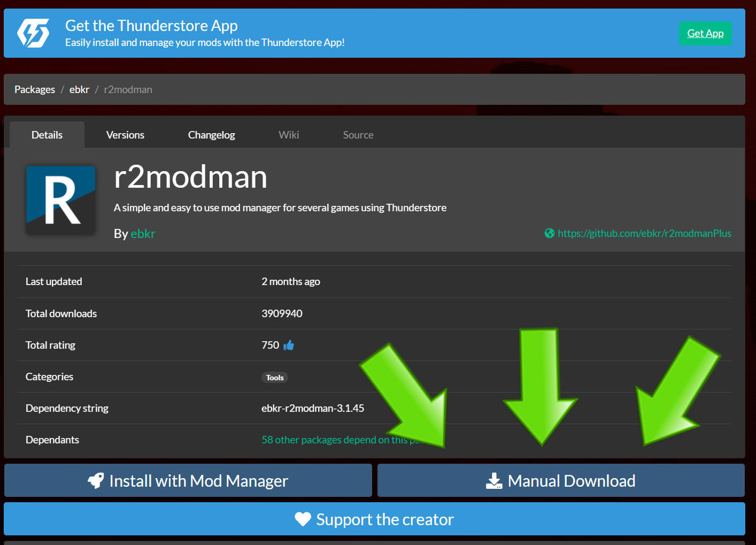Click the 'Total downloads' row label
The image size is (756, 545).
coord(61,313)
